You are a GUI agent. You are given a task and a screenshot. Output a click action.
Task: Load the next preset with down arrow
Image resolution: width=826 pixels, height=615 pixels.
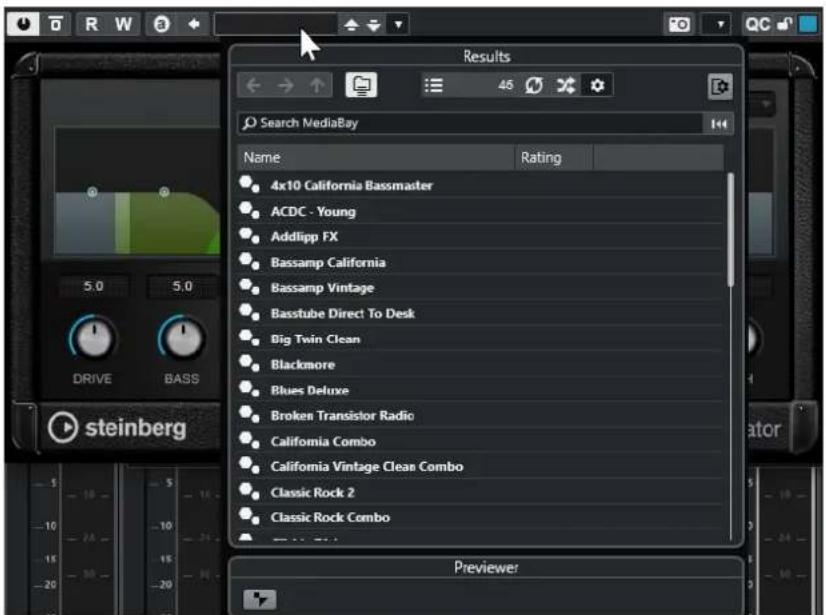(x=373, y=25)
